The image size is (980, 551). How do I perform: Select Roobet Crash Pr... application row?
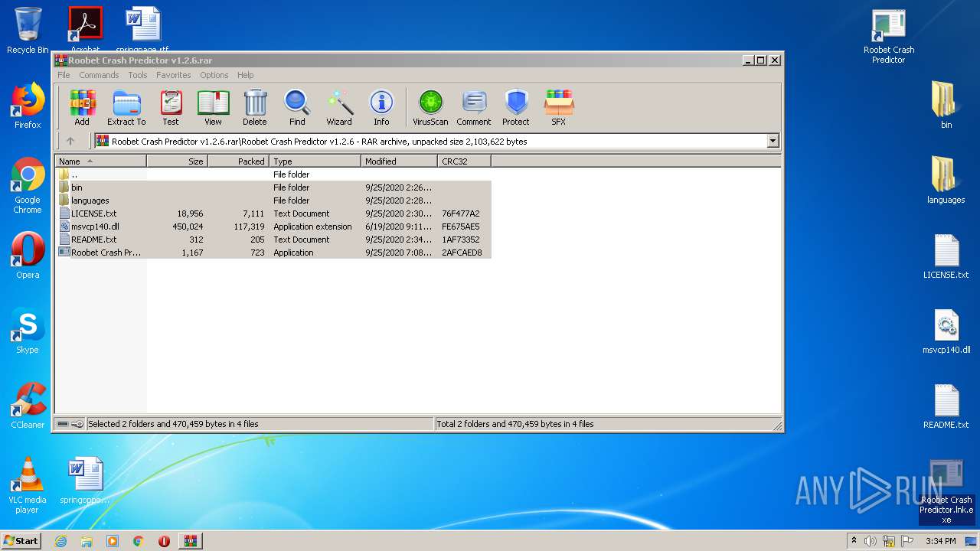273,253
